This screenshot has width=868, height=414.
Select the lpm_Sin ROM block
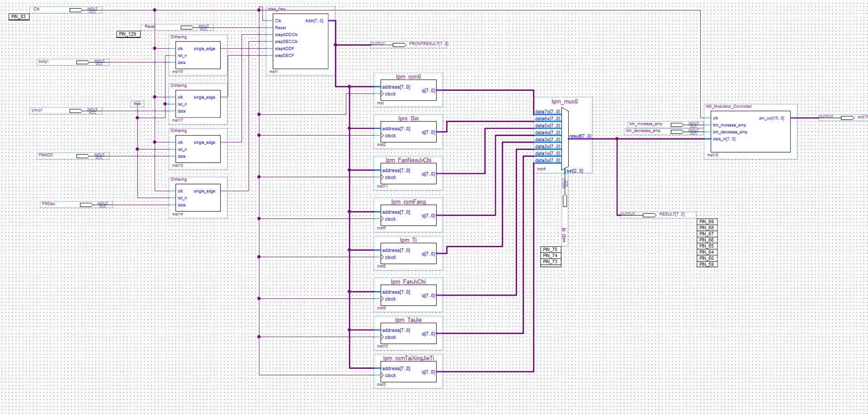408,132
